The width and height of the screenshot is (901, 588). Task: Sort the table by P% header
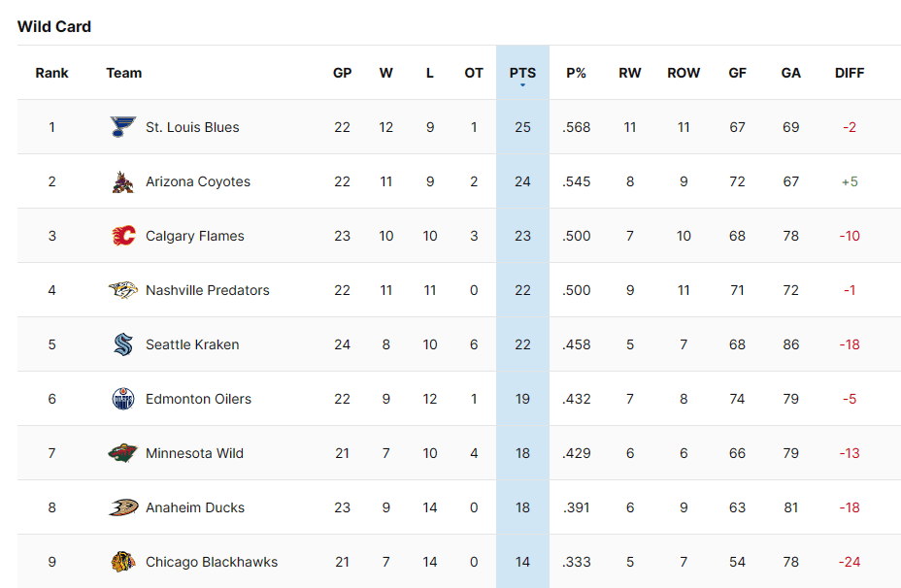[577, 73]
